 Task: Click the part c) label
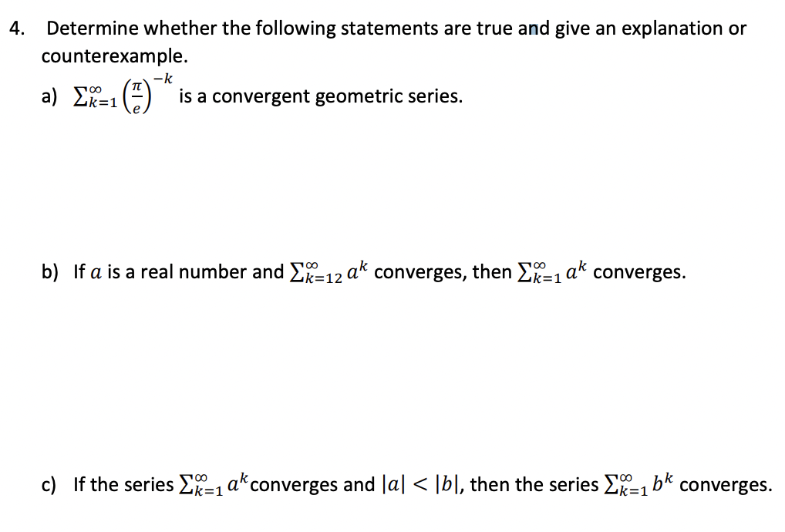(49, 484)
